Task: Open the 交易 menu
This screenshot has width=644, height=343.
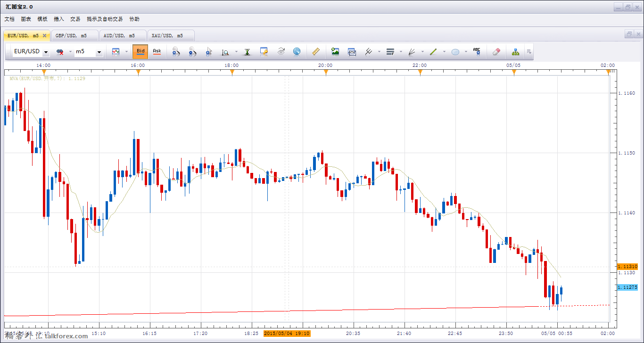Action: 75,19
